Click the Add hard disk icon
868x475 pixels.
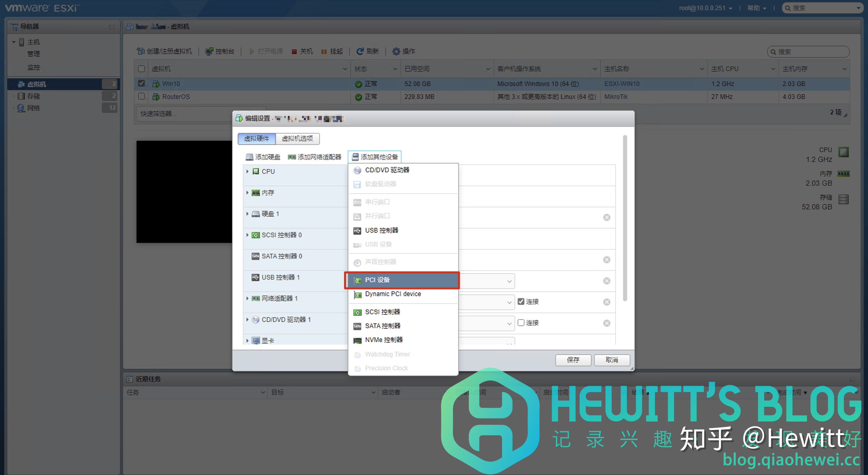coord(249,157)
